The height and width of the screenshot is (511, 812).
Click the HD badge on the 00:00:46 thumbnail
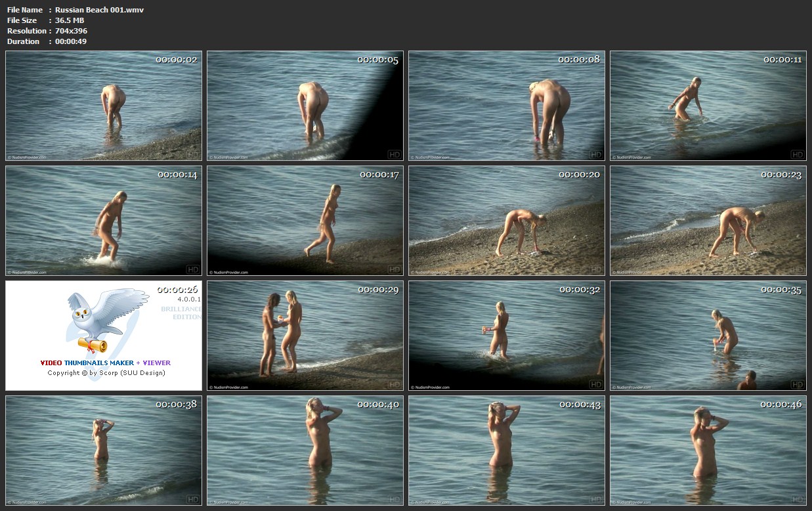(x=797, y=499)
